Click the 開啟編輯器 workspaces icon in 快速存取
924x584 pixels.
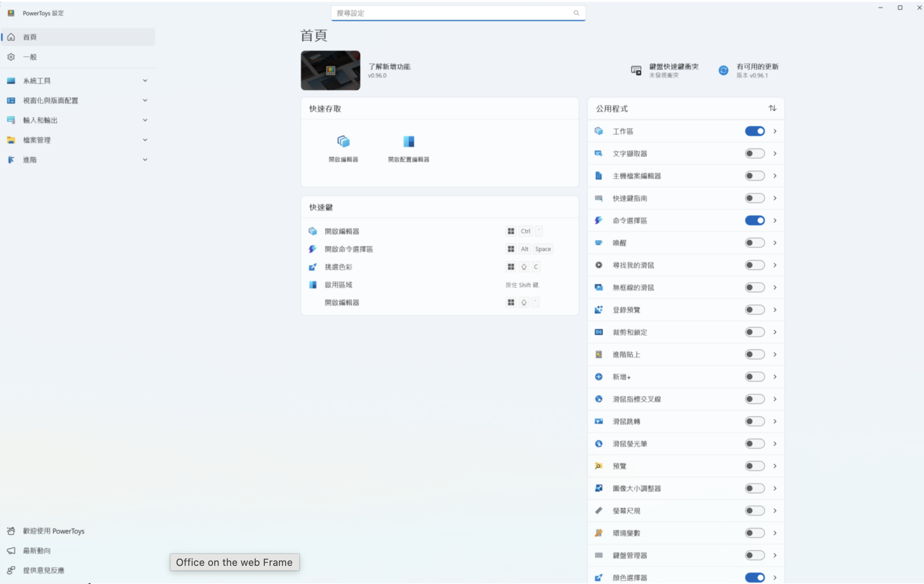pyautogui.click(x=343, y=141)
